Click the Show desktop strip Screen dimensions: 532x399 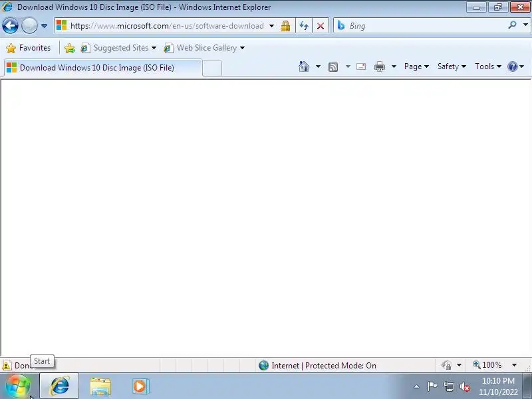(x=527, y=386)
